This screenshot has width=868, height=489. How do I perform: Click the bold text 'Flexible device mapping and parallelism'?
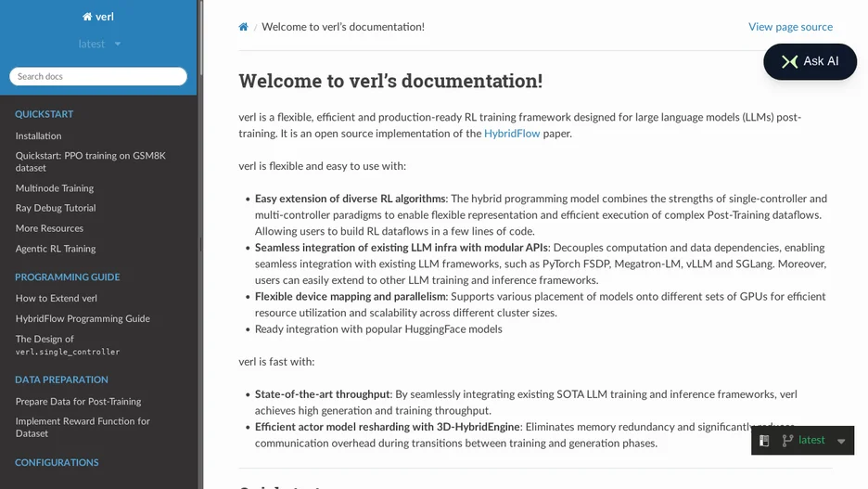click(350, 297)
